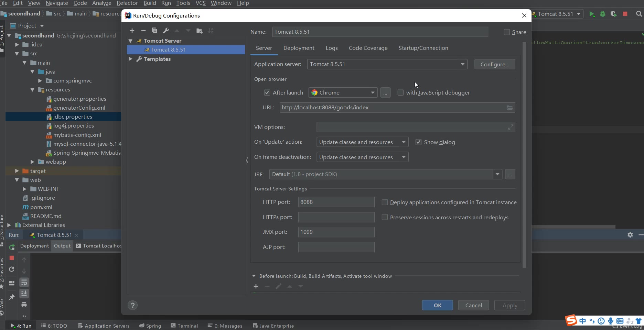Image resolution: width=644 pixels, height=330 pixels.
Task: Open On frame deactivation dropdown
Action: click(362, 157)
